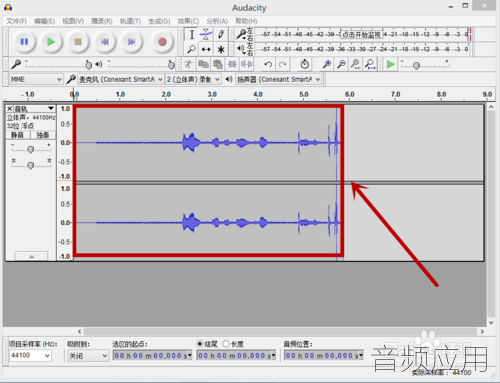500x383 pixels.
Task: Click the track gain slider knob
Action: point(30,149)
